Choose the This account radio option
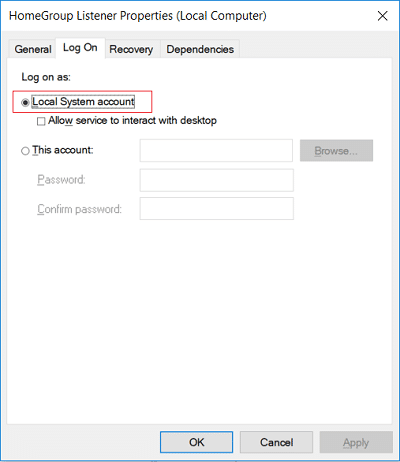Image resolution: width=400 pixels, height=462 pixels. pos(25,151)
